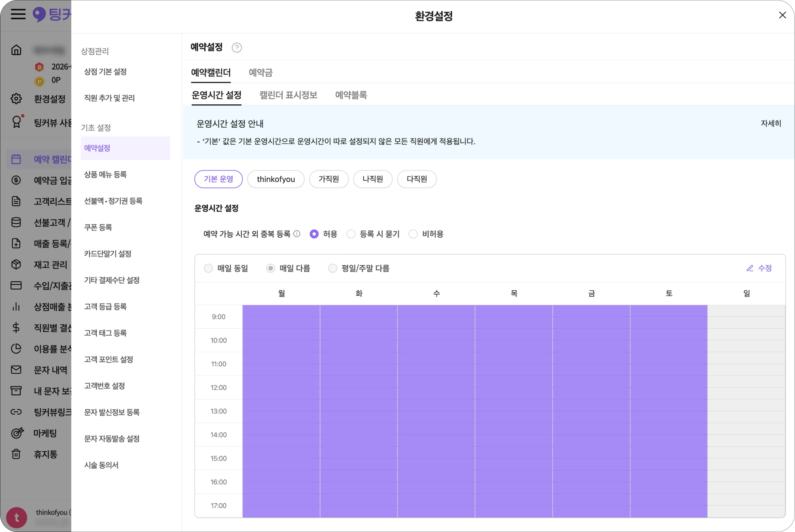Click the info icon beside 중복 등록
This screenshot has height=532, width=795.
click(x=297, y=234)
